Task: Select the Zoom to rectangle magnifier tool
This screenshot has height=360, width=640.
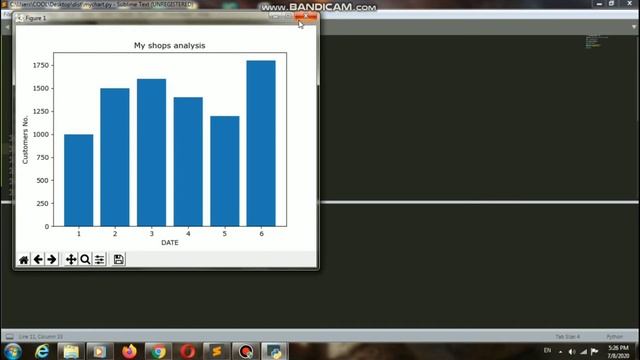Action: [x=85, y=260]
